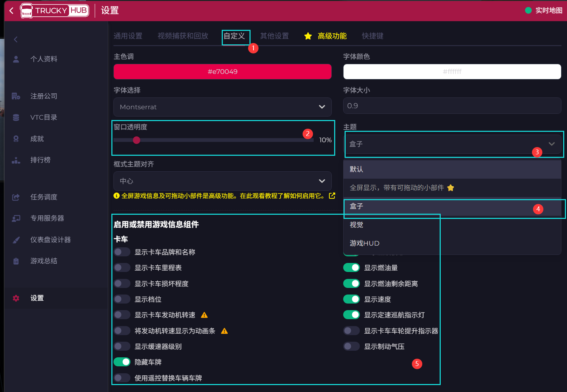Switch to 通用设置 tab
Screen dimensions: 567x392
click(x=128, y=36)
